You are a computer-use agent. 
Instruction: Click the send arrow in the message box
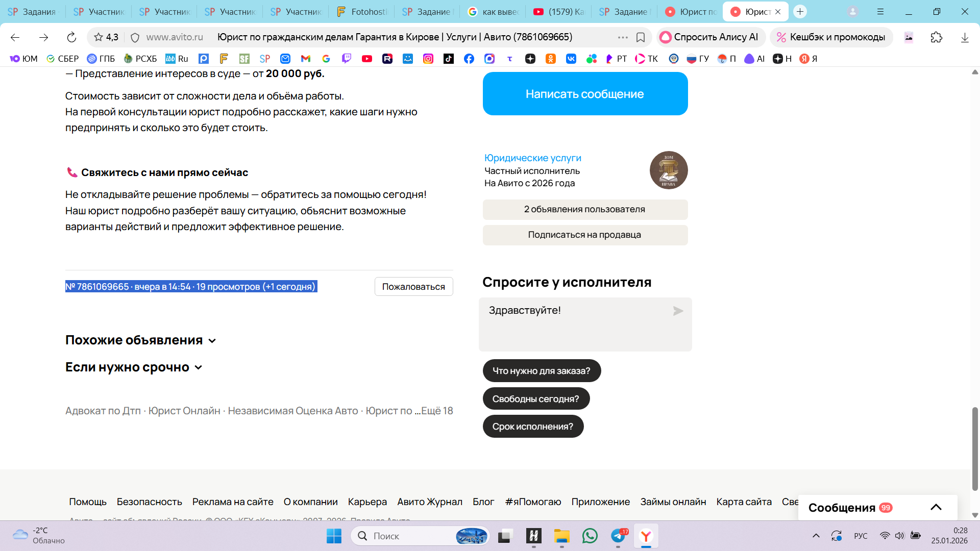pos(678,311)
